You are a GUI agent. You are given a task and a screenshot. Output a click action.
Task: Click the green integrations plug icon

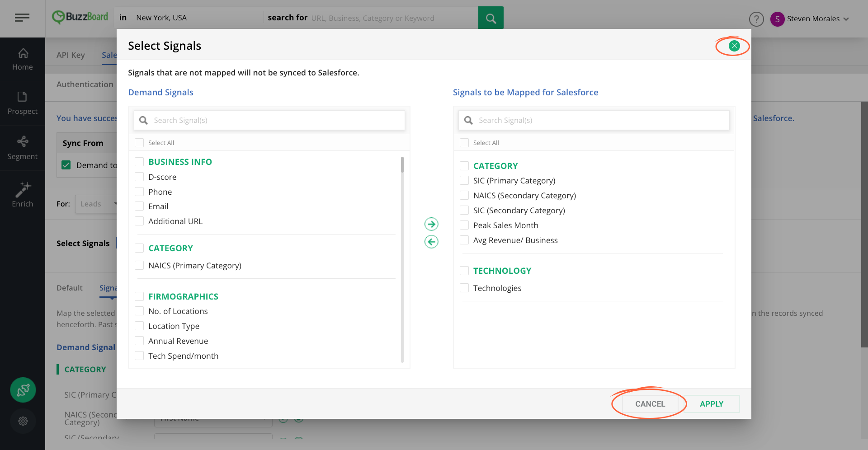click(23, 390)
